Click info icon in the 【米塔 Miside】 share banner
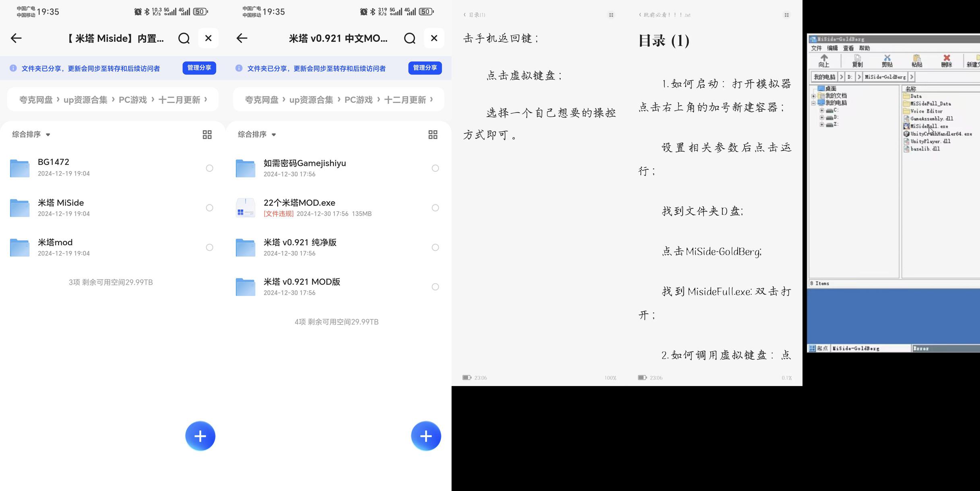Viewport: 980px width, 491px height. point(13,68)
